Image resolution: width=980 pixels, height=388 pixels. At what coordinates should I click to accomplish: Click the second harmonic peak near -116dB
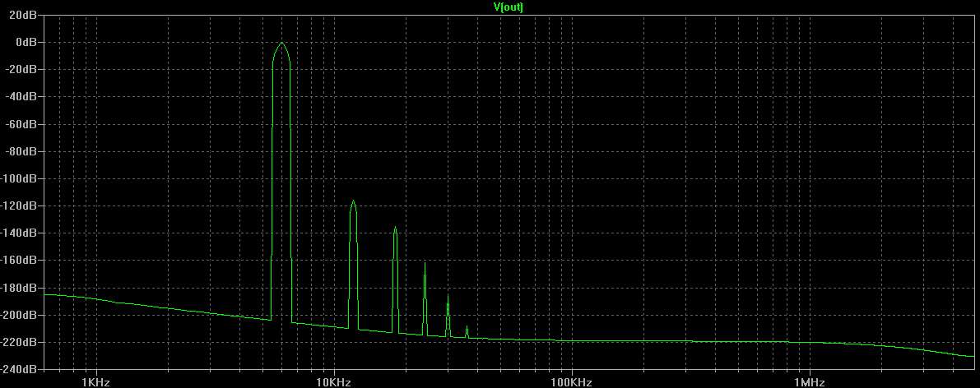(x=353, y=202)
